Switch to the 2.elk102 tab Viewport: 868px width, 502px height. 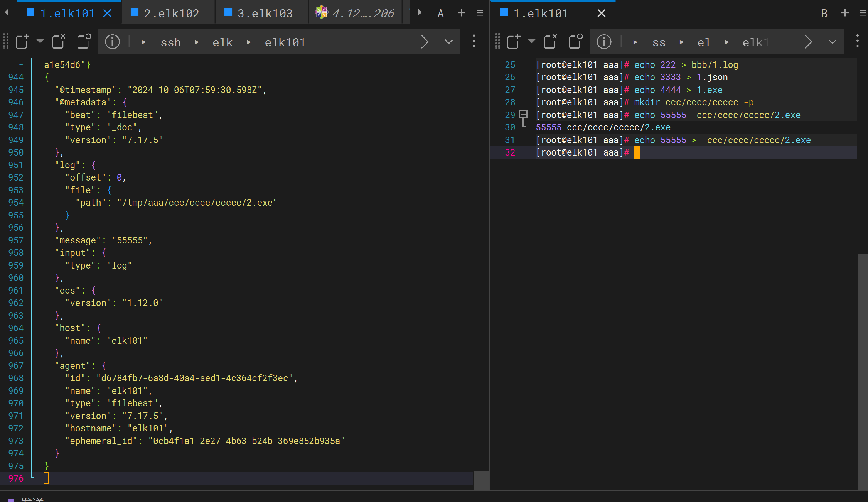pos(168,13)
